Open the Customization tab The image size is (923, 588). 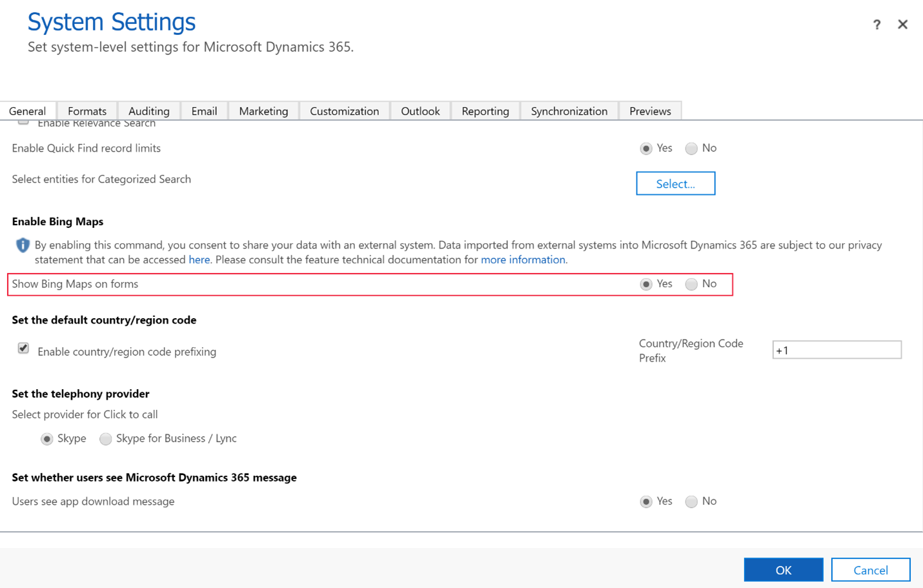345,111
